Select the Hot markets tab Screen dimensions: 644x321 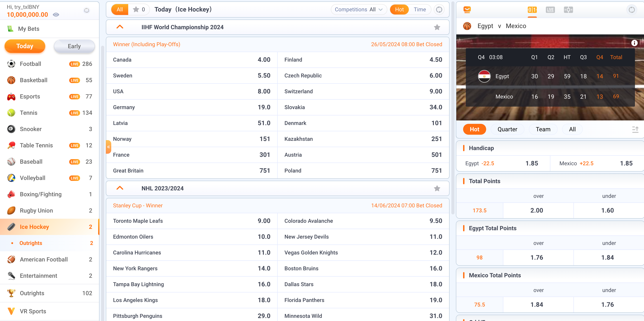474,129
